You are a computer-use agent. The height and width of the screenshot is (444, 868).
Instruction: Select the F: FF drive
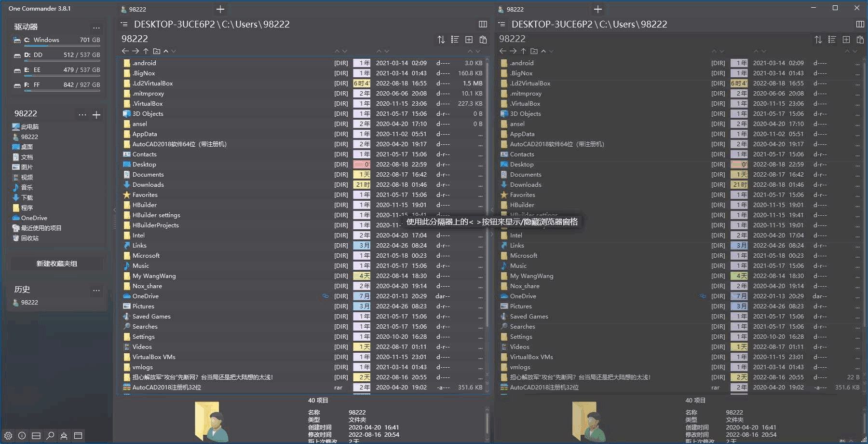[57, 85]
